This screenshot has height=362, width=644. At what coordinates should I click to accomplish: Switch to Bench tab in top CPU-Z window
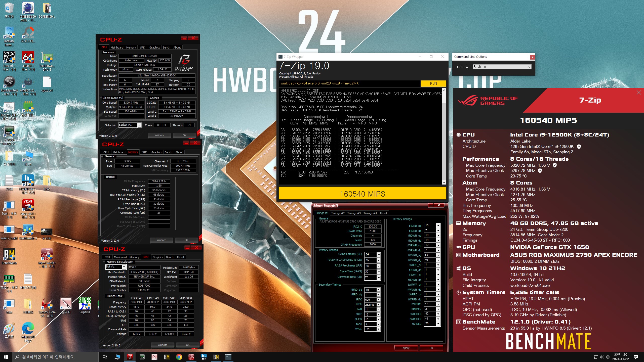166,48
